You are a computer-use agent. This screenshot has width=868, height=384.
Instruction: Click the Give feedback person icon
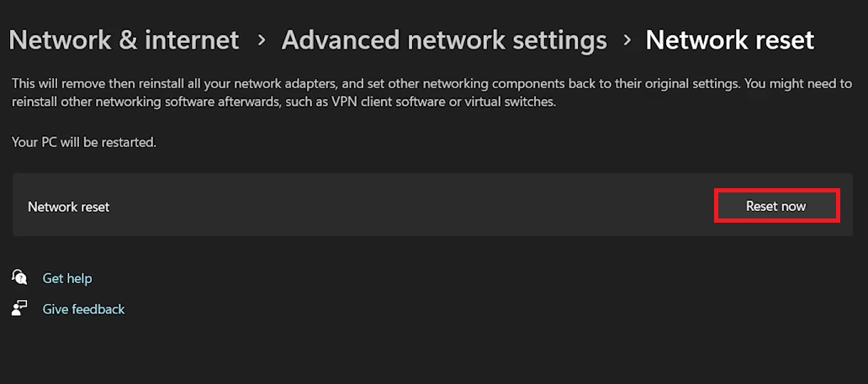(x=19, y=308)
